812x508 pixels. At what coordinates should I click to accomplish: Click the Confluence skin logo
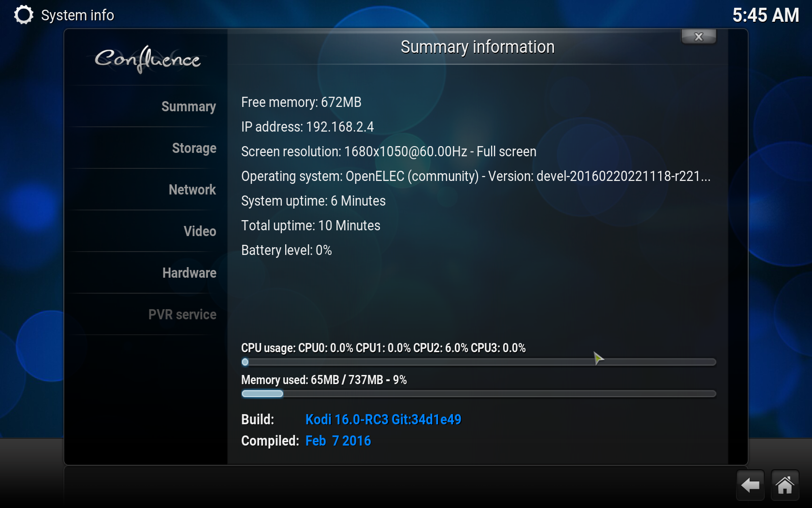click(x=147, y=59)
